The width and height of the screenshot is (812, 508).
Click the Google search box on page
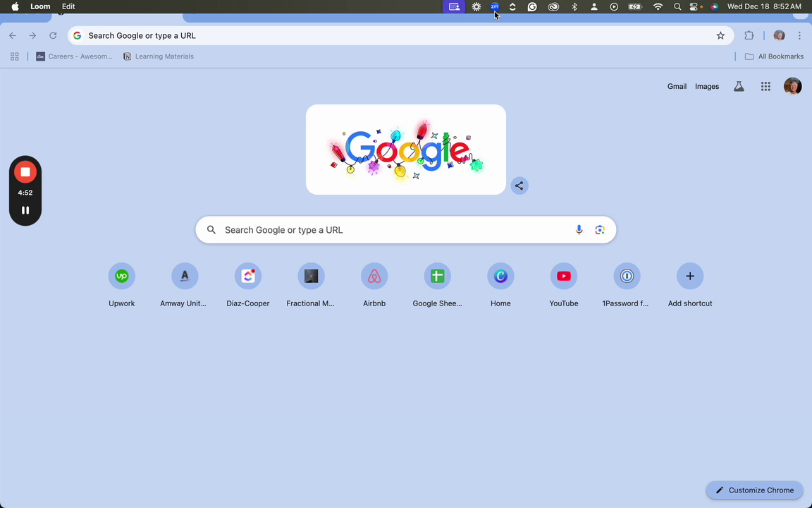click(405, 229)
